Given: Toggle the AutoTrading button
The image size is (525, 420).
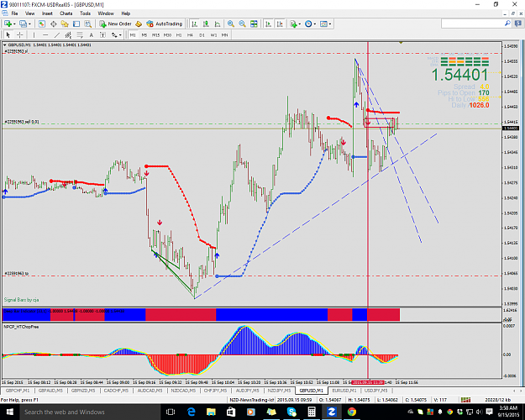Looking at the screenshot, I should 165,24.
